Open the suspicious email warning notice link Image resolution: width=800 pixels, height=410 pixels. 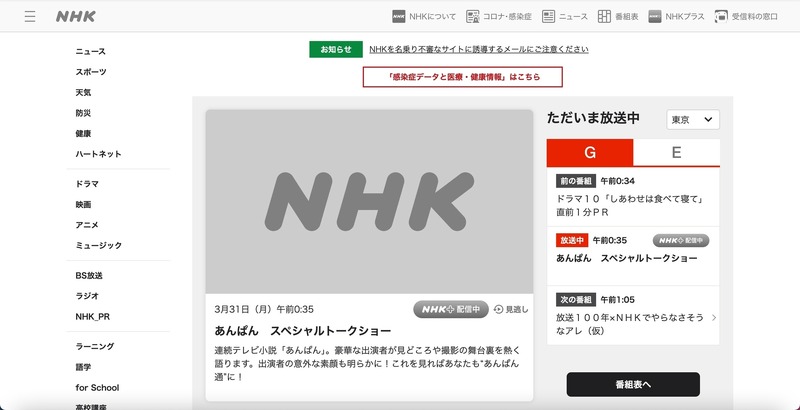coord(478,49)
